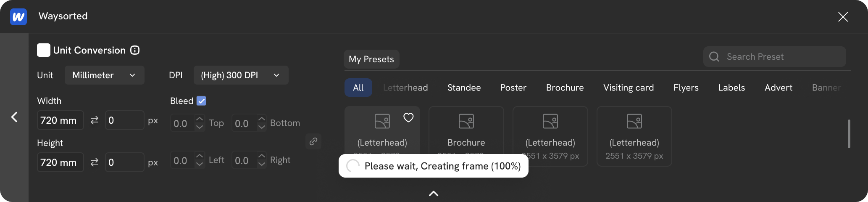Viewport: 868px width, 202px height.
Task: Open the Millimeter unit dropdown
Action: (104, 75)
